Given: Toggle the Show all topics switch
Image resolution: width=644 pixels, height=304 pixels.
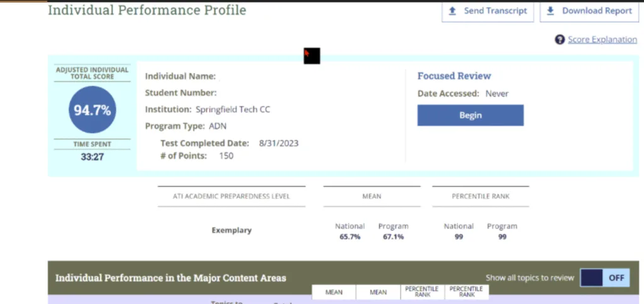Looking at the screenshot, I should 604,278.
